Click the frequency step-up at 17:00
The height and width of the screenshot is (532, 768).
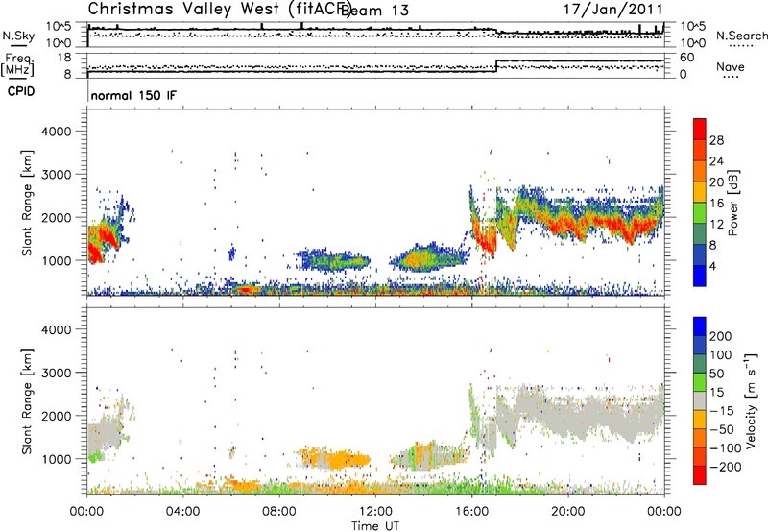coord(496,66)
